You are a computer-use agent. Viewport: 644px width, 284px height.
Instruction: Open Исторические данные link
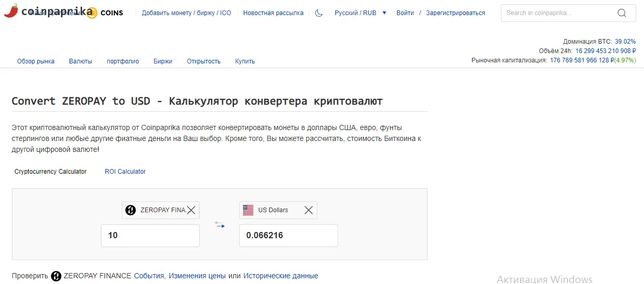281,276
